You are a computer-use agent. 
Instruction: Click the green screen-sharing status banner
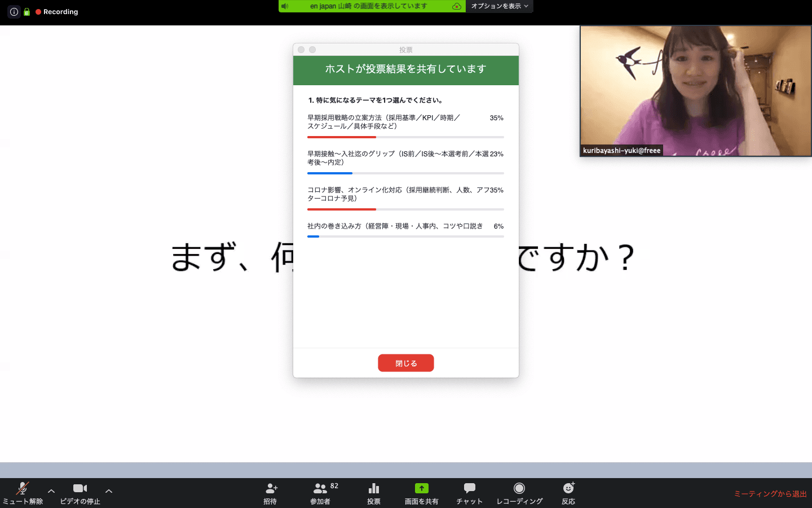point(368,6)
